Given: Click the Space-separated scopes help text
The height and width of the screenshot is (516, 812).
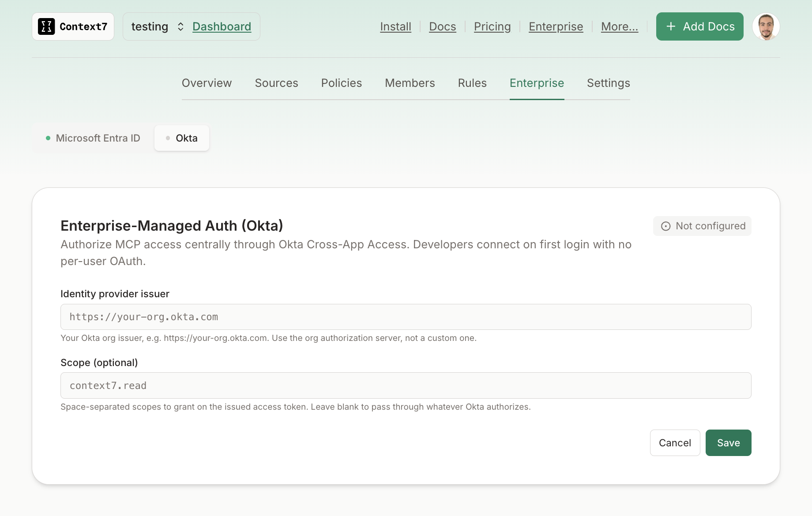Looking at the screenshot, I should point(296,407).
